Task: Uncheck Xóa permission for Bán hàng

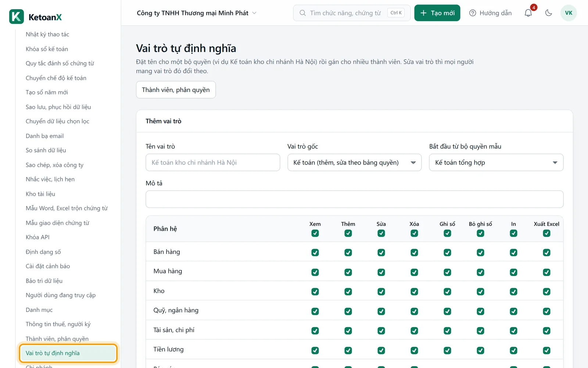Action: (414, 252)
